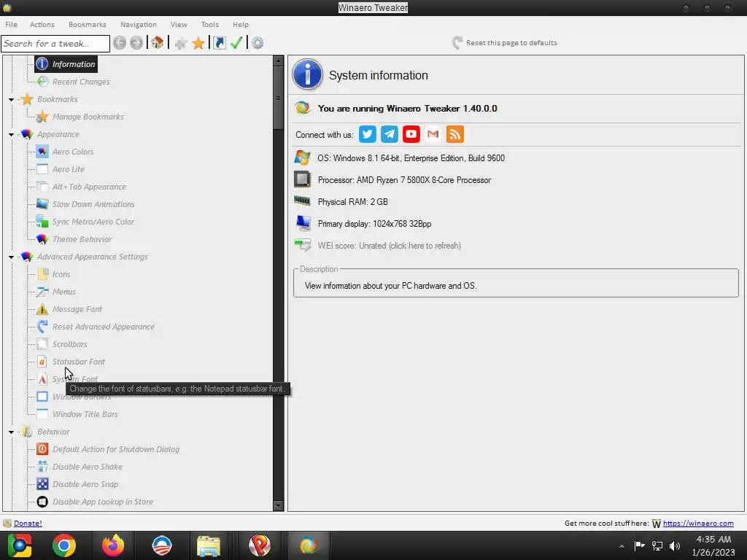Image resolution: width=747 pixels, height=560 pixels.
Task: Click the add bookmark star-plus icon
Action: point(181,43)
